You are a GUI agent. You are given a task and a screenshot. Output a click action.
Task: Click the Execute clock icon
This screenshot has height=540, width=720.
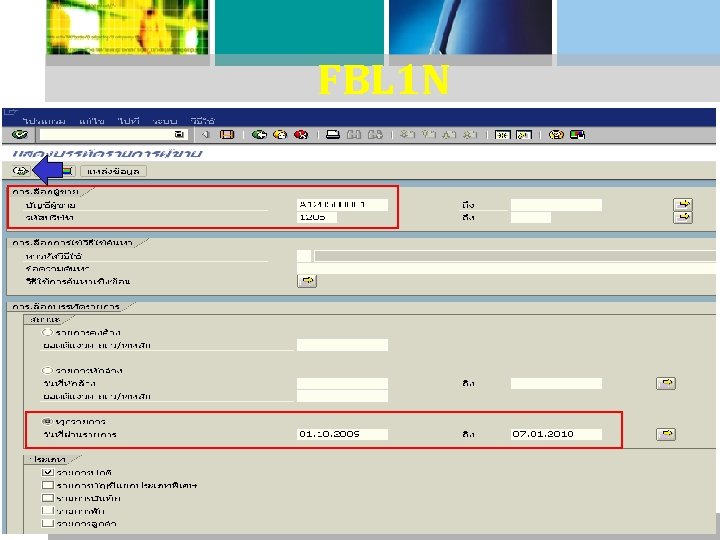tap(21, 171)
